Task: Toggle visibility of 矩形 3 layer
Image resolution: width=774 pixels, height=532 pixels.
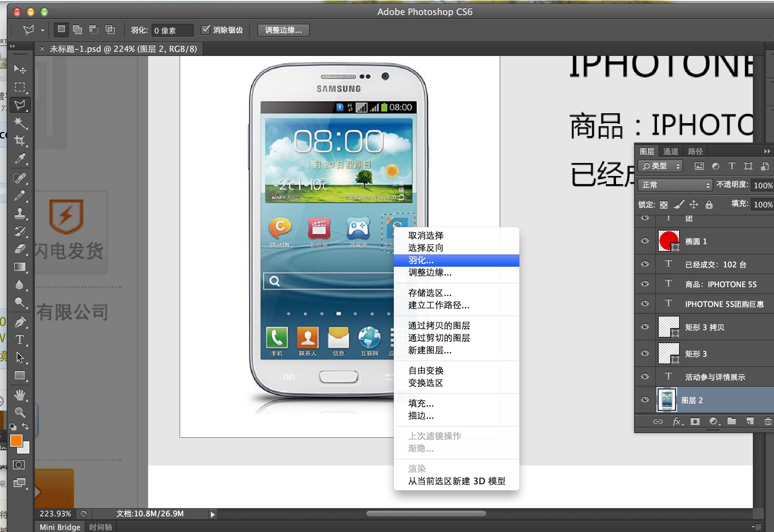Action: click(x=645, y=353)
